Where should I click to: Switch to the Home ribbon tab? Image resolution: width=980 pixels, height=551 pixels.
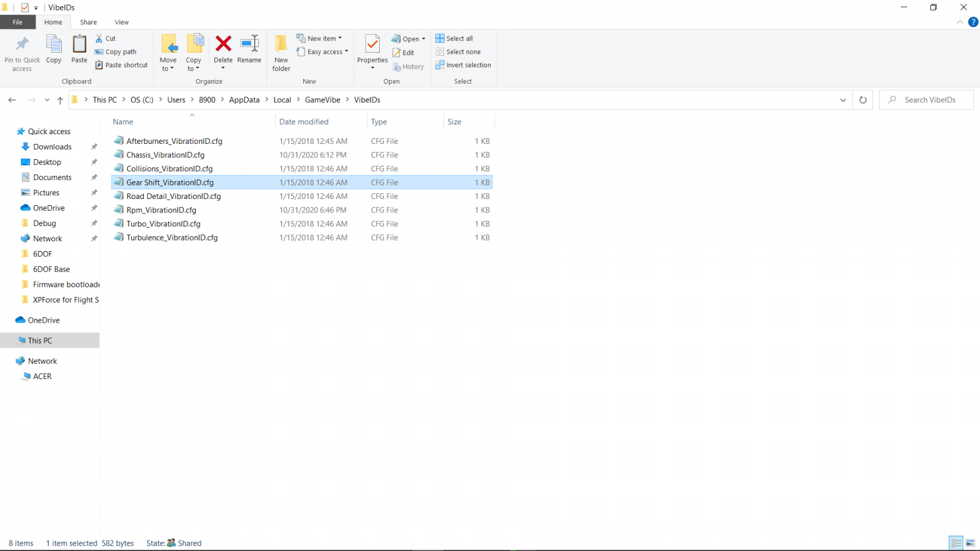coord(53,22)
